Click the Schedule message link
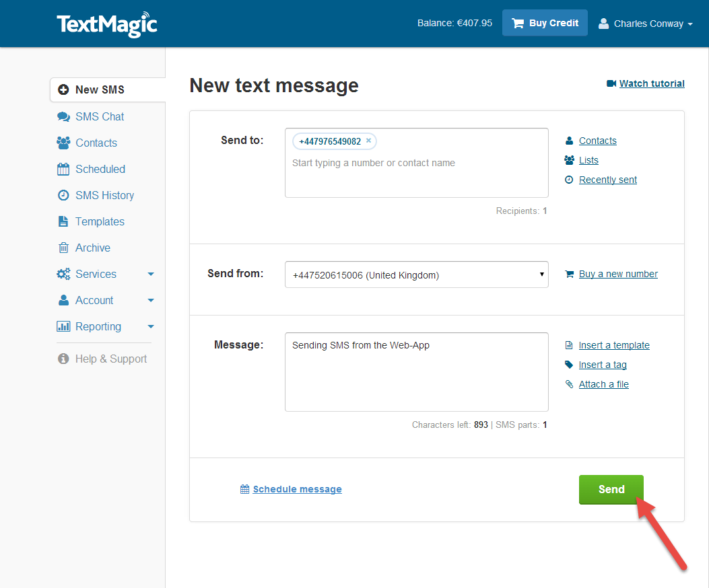 [x=297, y=489]
